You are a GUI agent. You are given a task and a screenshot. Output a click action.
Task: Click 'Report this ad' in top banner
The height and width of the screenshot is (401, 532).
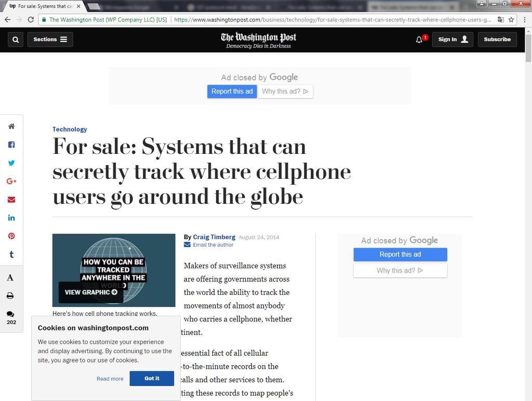point(232,92)
